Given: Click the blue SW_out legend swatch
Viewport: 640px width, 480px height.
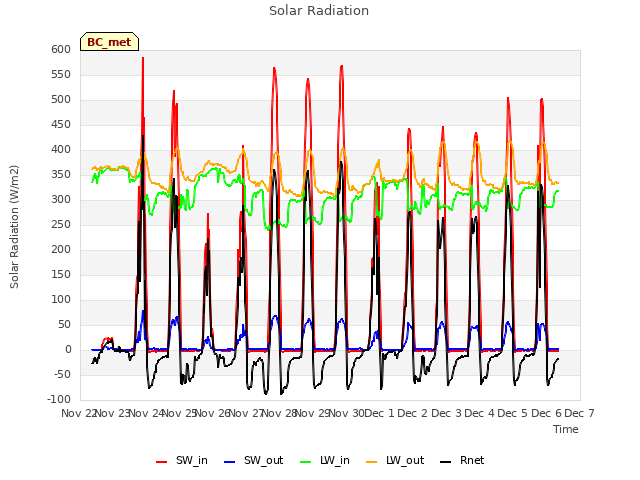Looking at the screenshot, I should [230, 462].
